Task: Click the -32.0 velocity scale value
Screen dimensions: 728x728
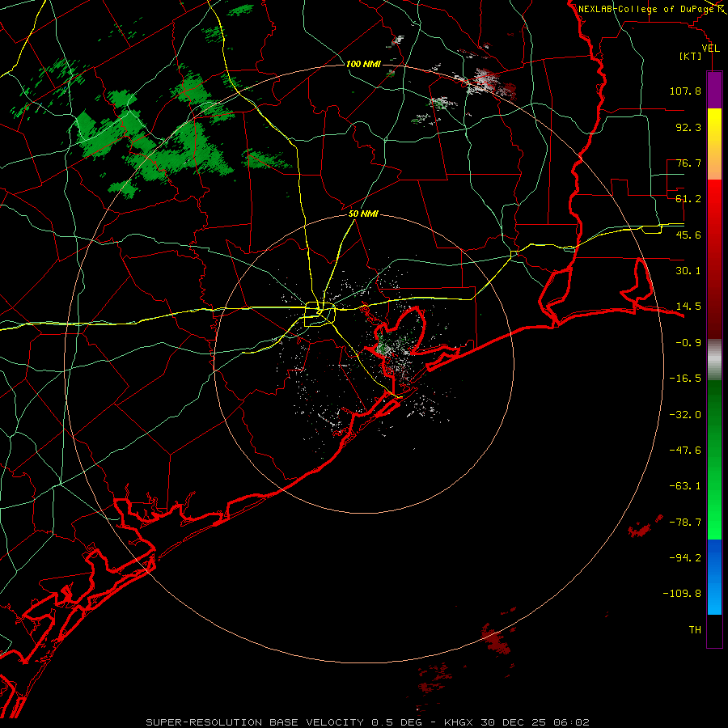Action: click(x=685, y=415)
